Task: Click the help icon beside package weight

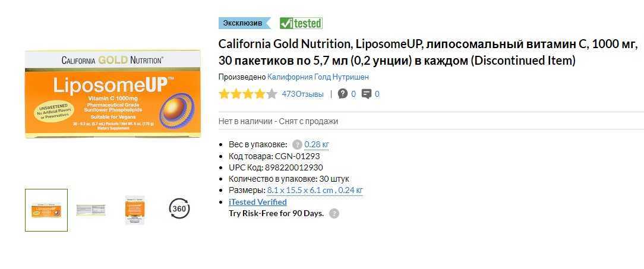Action: point(297,144)
